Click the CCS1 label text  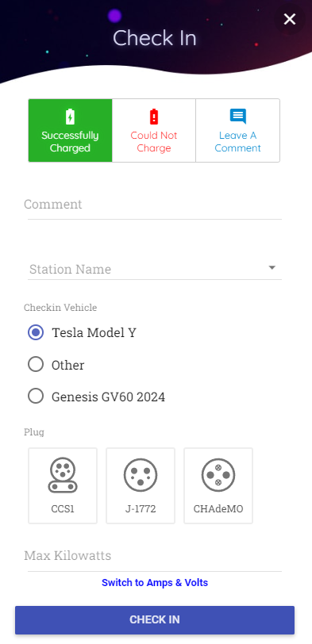coord(63,509)
